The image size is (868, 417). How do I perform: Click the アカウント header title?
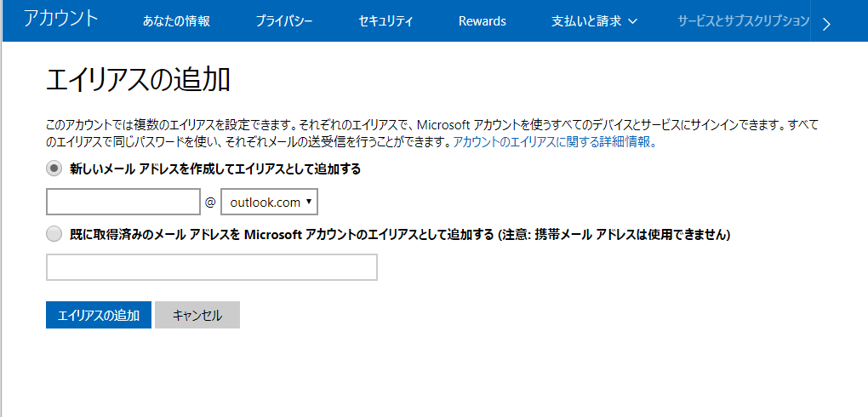pyautogui.click(x=61, y=18)
